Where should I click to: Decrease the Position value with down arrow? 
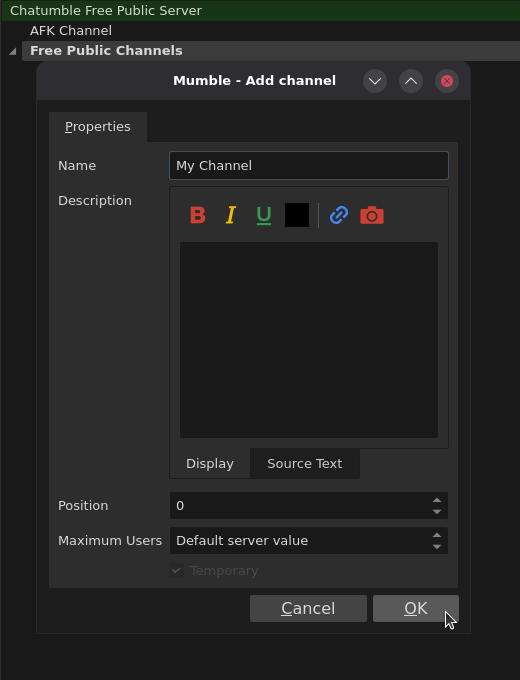click(x=437, y=512)
